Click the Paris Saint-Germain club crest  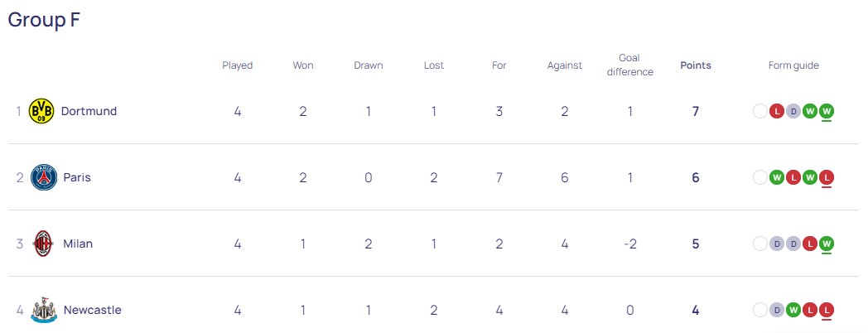coord(43,177)
